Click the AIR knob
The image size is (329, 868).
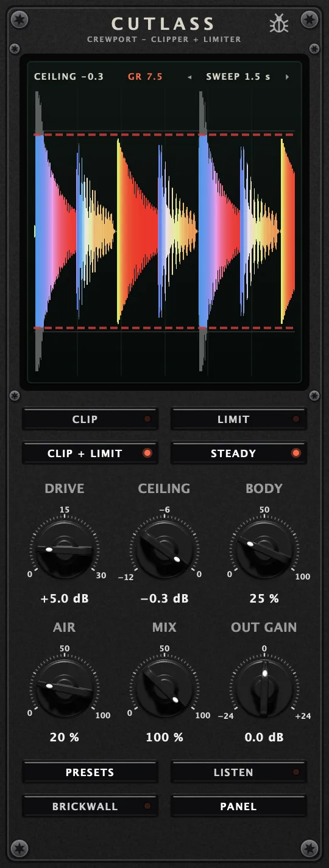[64, 688]
